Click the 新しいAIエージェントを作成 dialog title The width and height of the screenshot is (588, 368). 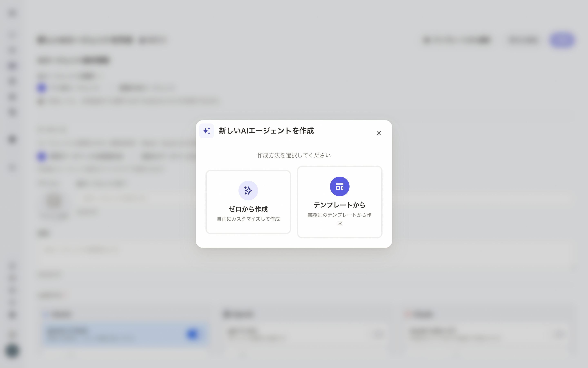(266, 131)
